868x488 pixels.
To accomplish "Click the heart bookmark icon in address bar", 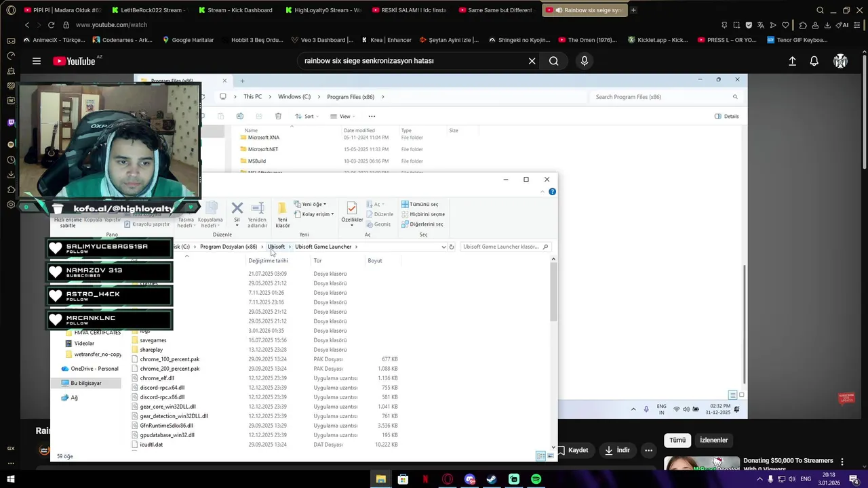I will (785, 25).
